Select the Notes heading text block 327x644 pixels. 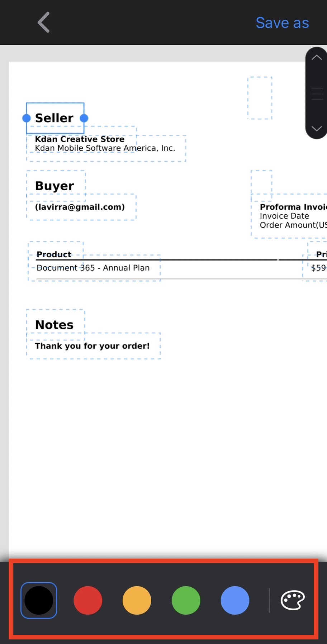[x=56, y=325]
